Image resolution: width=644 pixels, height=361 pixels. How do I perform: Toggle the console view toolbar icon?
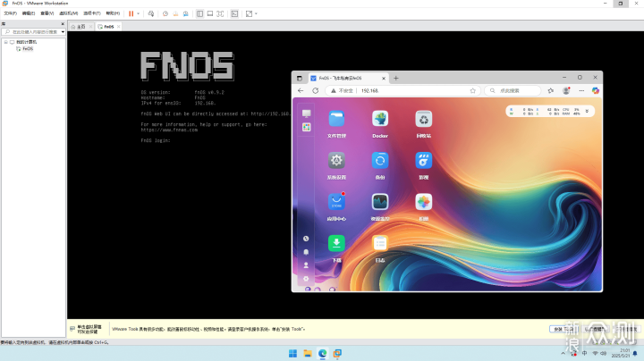click(x=234, y=13)
